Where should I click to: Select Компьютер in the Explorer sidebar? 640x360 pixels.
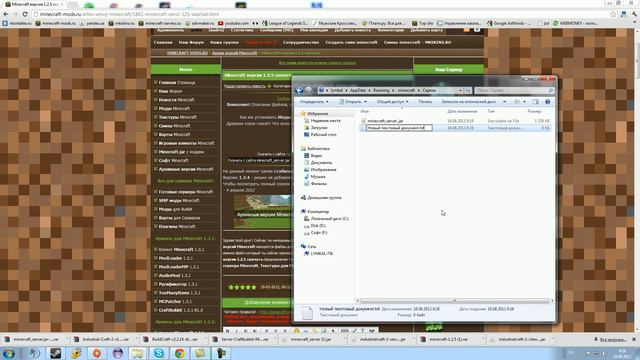pos(315,211)
